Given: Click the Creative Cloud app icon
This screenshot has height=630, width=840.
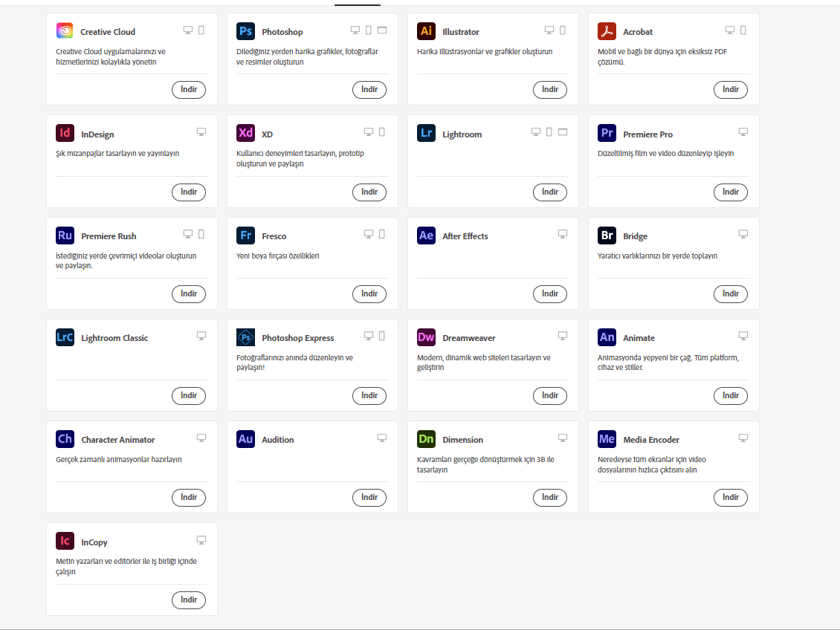Looking at the screenshot, I should click(x=65, y=30).
